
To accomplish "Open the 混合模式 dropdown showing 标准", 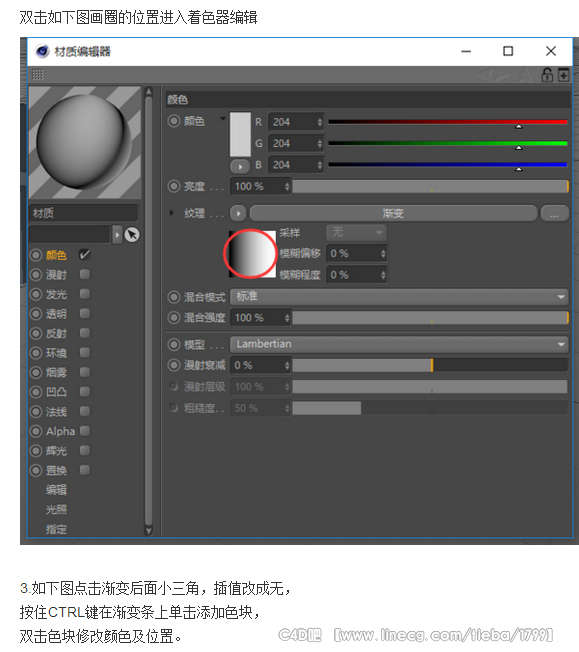I will point(399,296).
